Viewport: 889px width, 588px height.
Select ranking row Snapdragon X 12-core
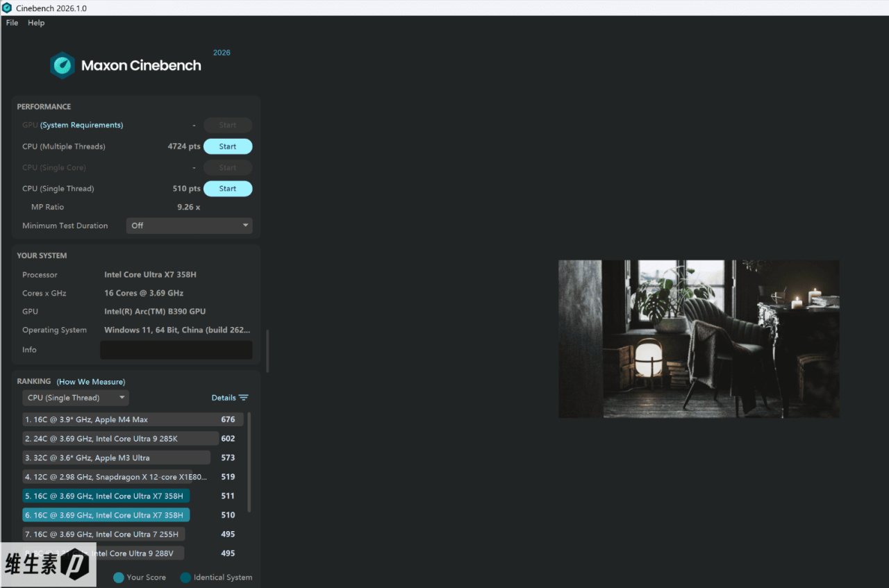[x=115, y=477]
